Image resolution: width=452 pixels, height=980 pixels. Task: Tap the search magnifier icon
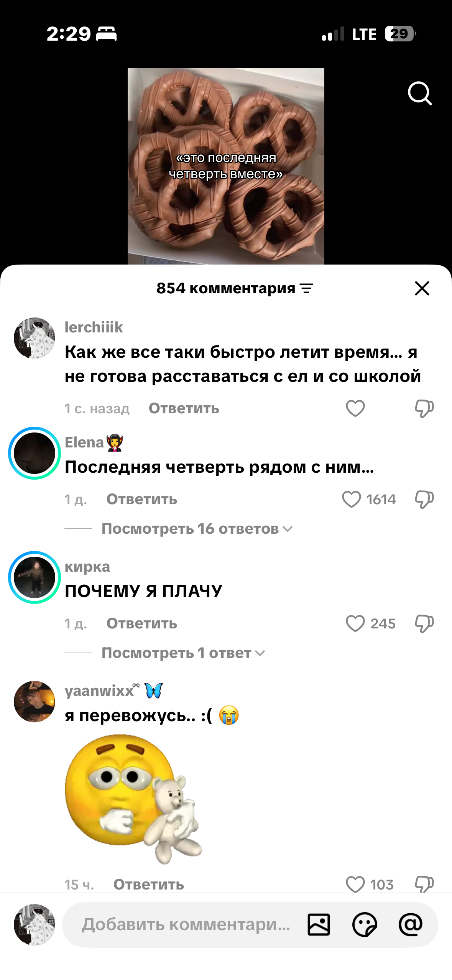(420, 93)
